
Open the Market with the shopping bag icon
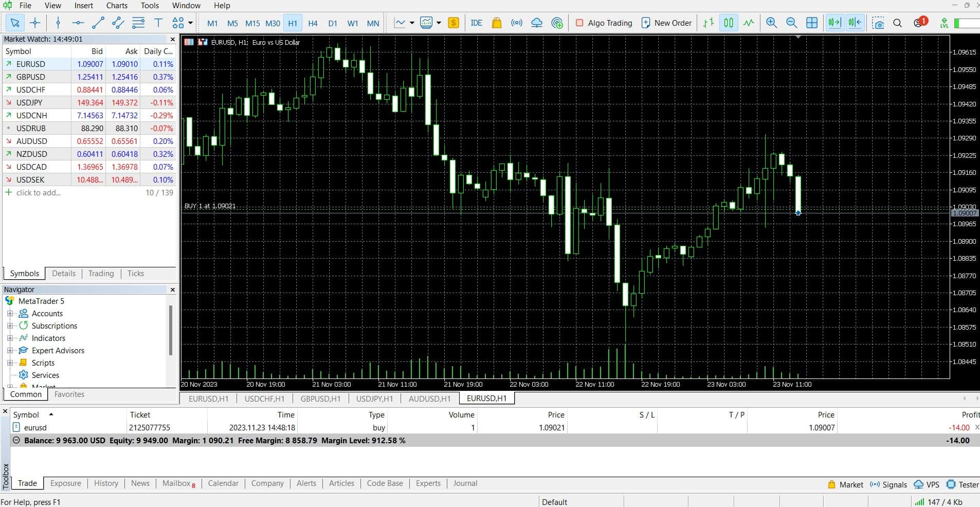tap(496, 23)
